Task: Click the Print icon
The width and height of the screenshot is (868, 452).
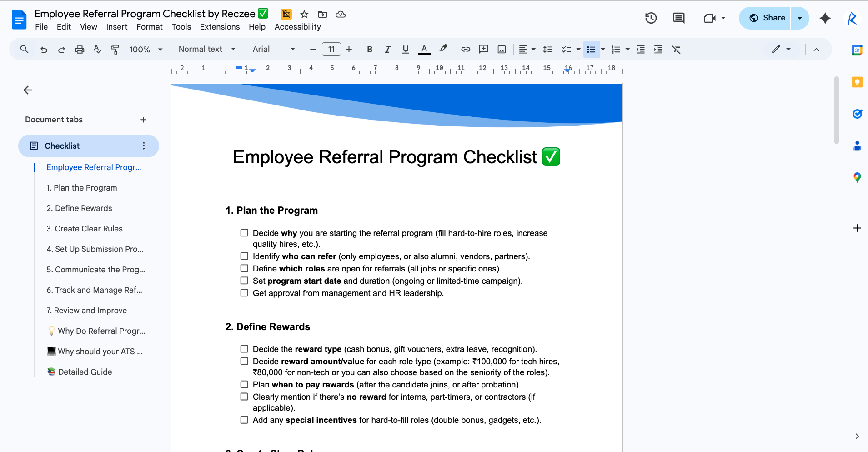Action: pyautogui.click(x=80, y=50)
